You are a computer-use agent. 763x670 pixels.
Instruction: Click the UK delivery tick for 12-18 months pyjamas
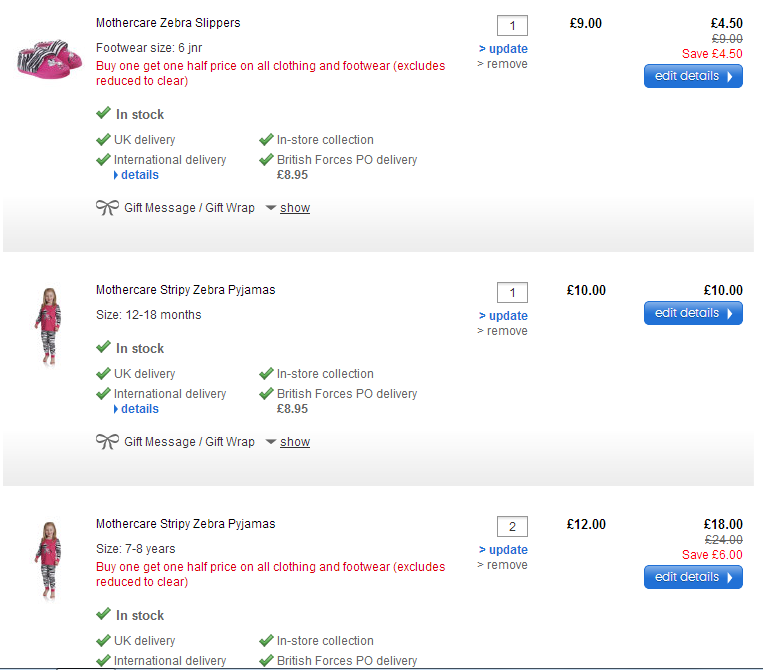pyautogui.click(x=103, y=374)
